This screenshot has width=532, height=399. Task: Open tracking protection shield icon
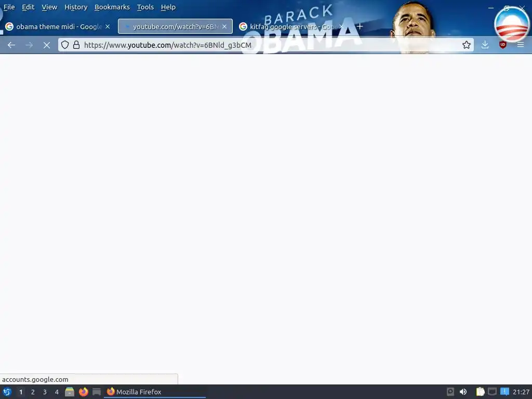(x=65, y=45)
